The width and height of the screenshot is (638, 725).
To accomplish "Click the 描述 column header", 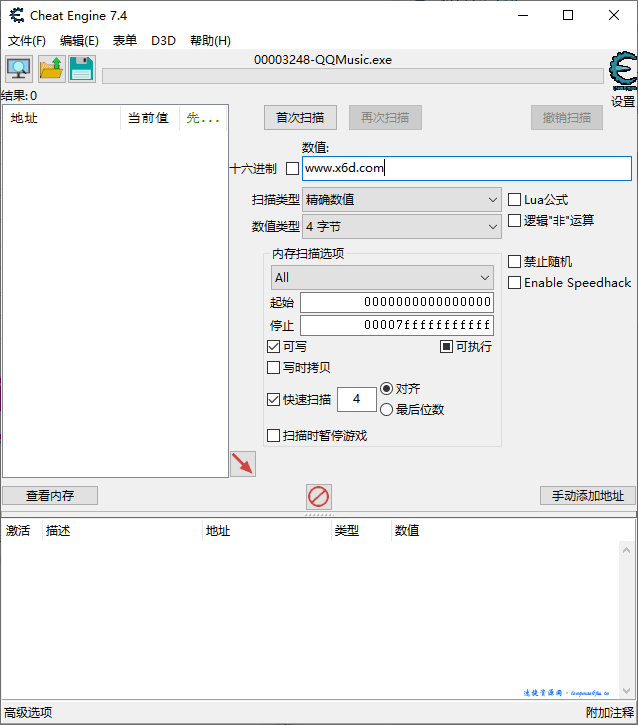I will pos(123,530).
